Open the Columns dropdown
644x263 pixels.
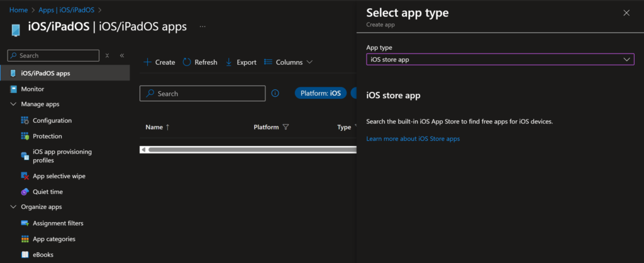pos(288,62)
